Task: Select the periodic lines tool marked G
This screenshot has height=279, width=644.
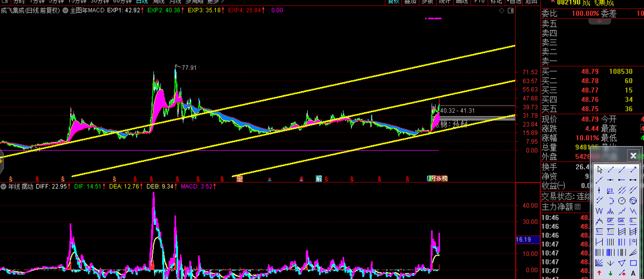Action: tap(633, 242)
